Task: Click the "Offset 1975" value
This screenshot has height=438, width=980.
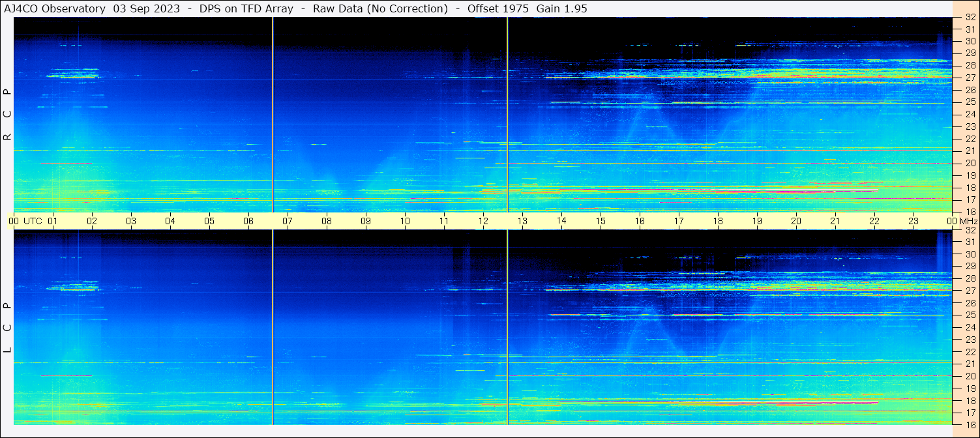Action: coord(498,8)
